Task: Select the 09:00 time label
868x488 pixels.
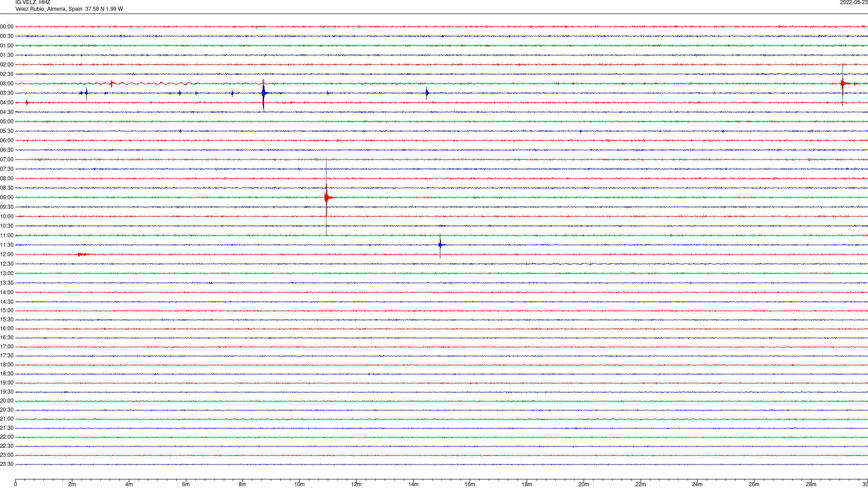Action: point(7,197)
